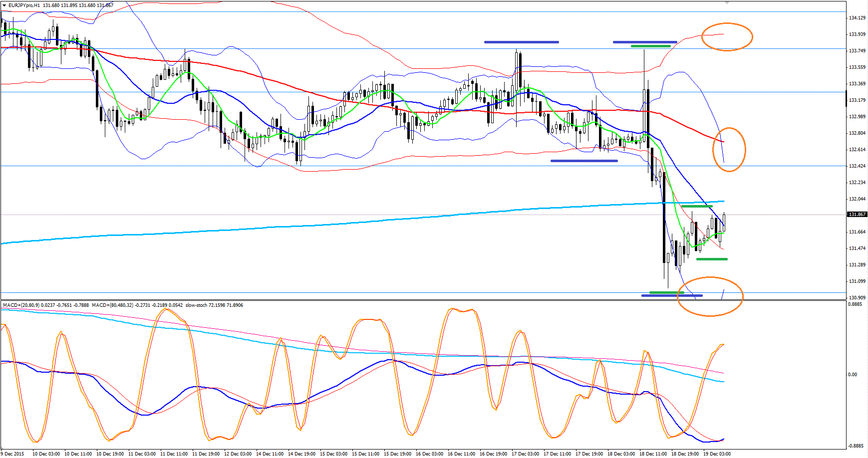This screenshot has width=868, height=458.
Task: Click the current price label 131.867
Action: tap(857, 215)
